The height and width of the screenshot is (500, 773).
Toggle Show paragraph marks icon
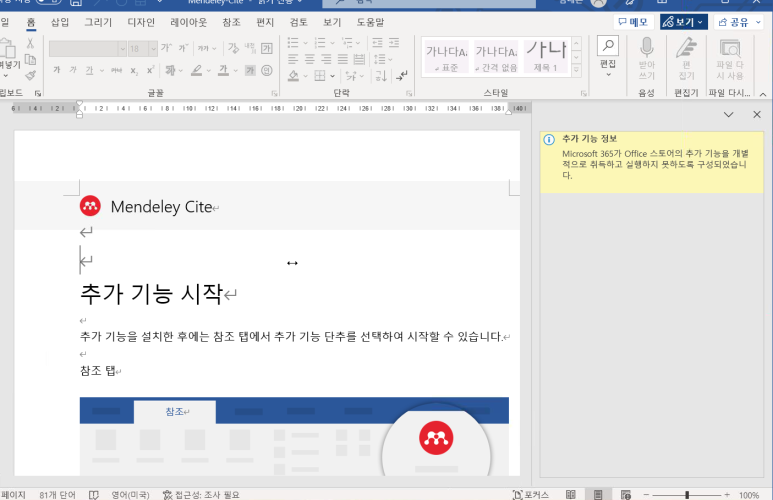click(402, 75)
